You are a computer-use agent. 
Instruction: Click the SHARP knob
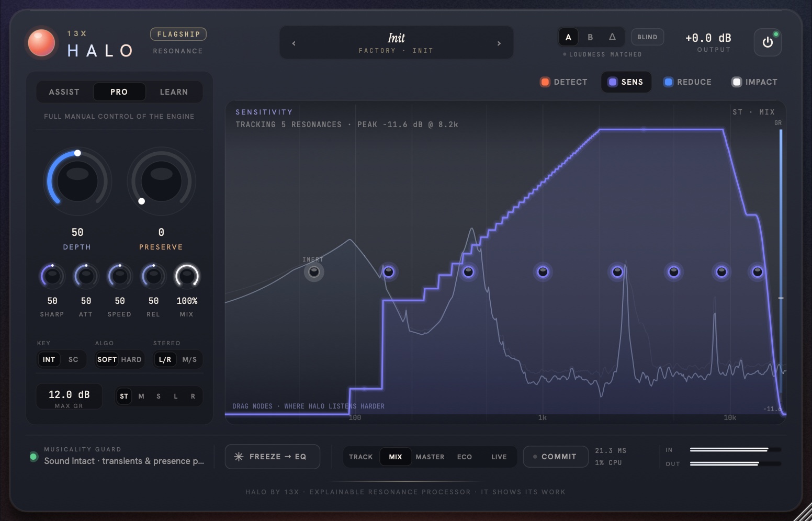pyautogui.click(x=52, y=276)
